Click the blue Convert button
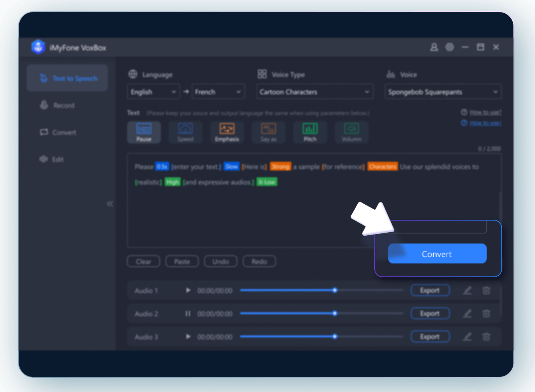535x392 pixels. [x=437, y=254]
